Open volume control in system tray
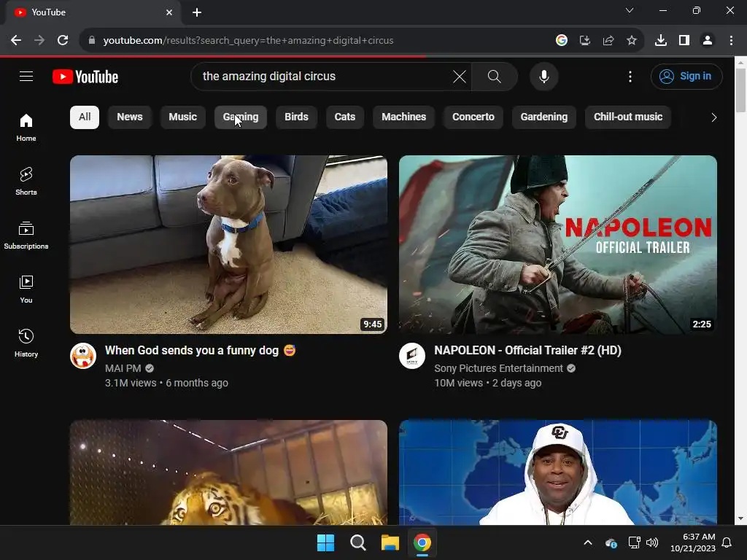The image size is (747, 560). pos(652,542)
